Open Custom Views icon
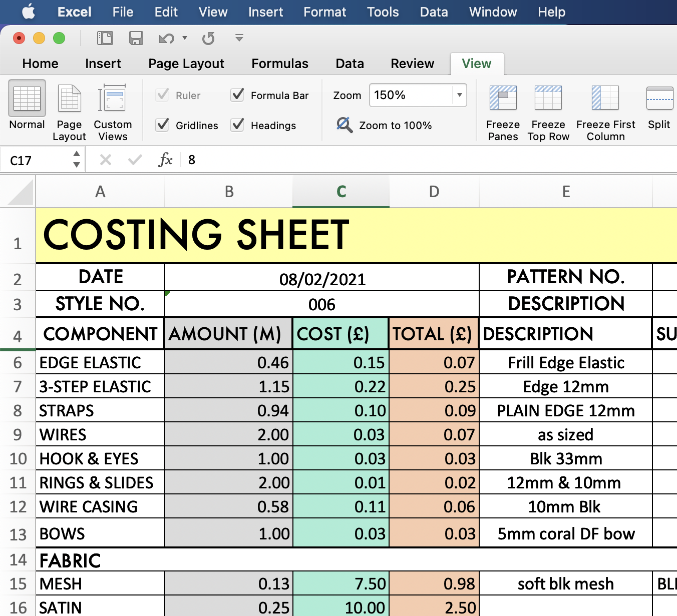Viewport: 677px width, 616px height. (x=112, y=98)
